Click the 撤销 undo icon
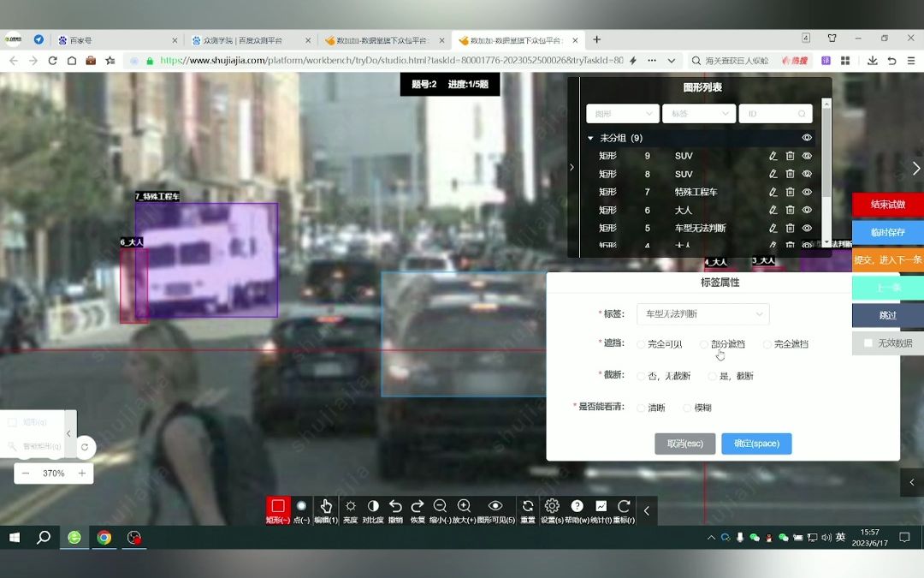Image resolution: width=924 pixels, height=578 pixels. (x=394, y=505)
